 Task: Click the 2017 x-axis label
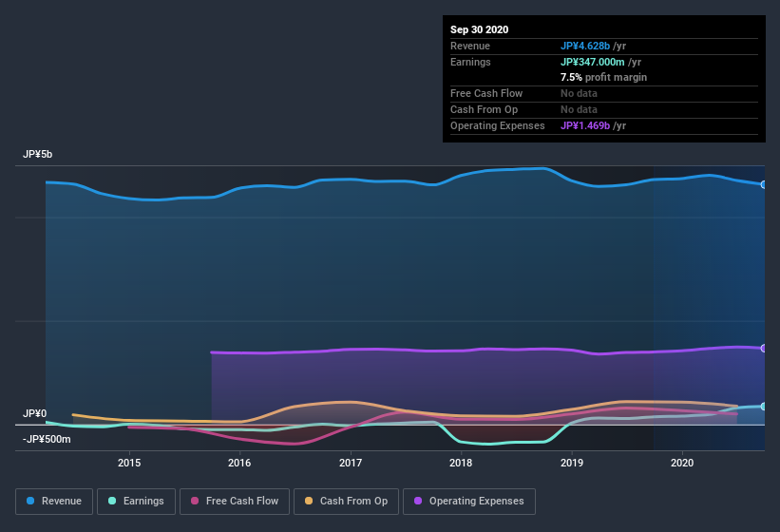pos(351,463)
